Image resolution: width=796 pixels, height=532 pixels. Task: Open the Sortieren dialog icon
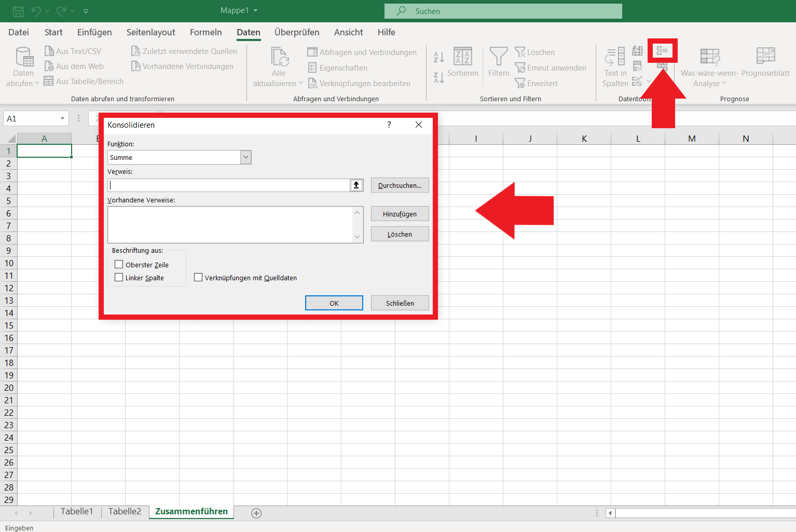463,56
